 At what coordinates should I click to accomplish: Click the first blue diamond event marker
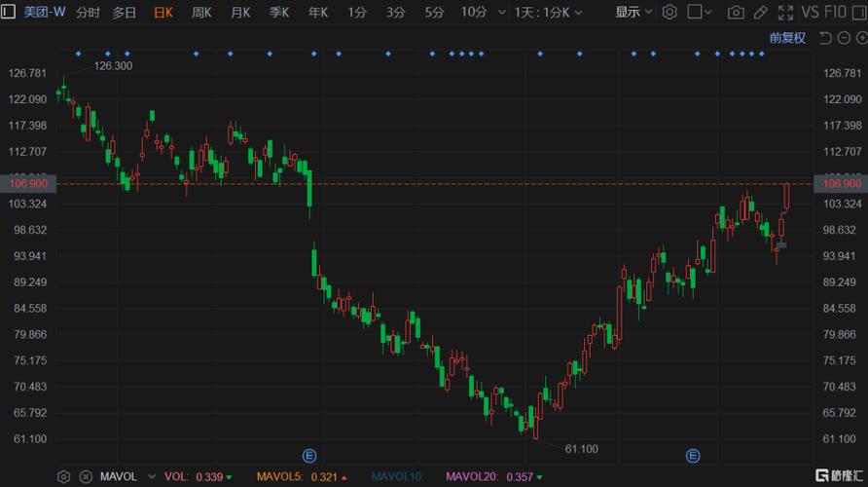point(78,54)
